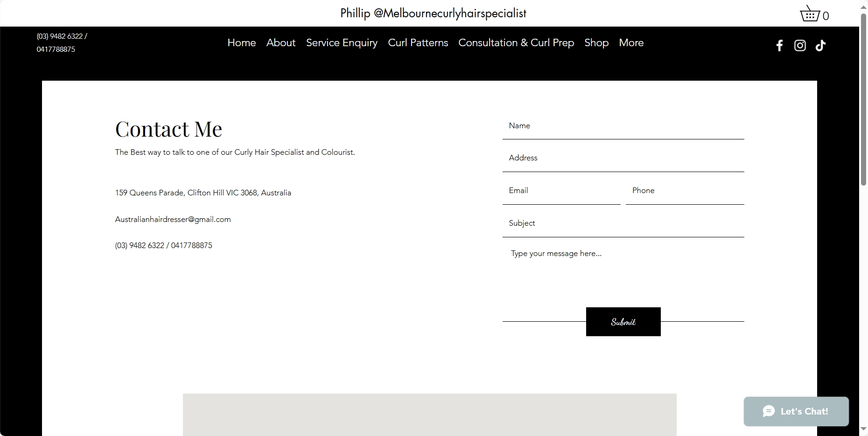Image resolution: width=868 pixels, height=436 pixels.
Task: Focus the Phone input field
Action: [x=685, y=191]
